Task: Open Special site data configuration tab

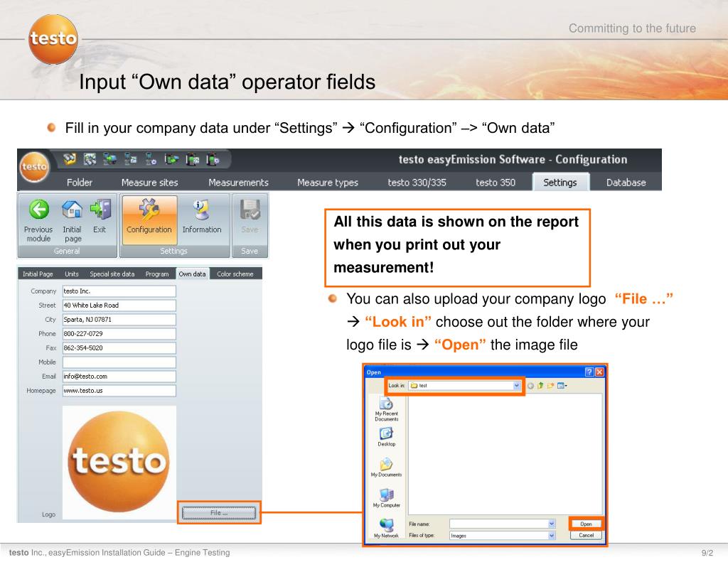Action: 112,274
